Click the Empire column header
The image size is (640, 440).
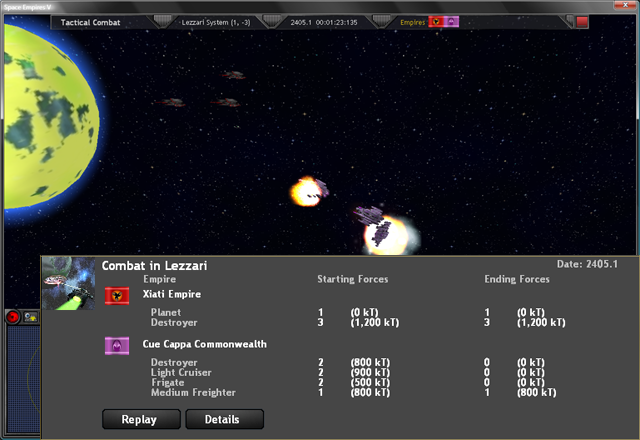160,279
